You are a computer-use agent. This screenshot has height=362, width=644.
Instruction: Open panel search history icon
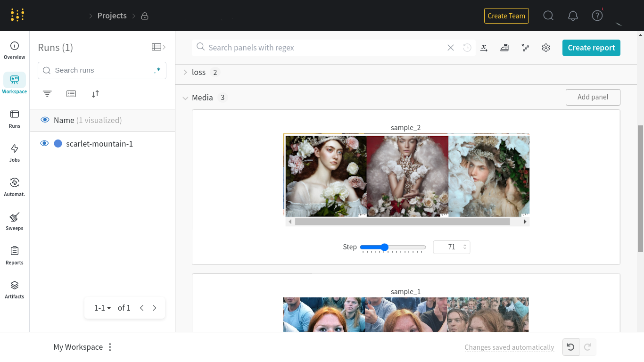pyautogui.click(x=467, y=48)
